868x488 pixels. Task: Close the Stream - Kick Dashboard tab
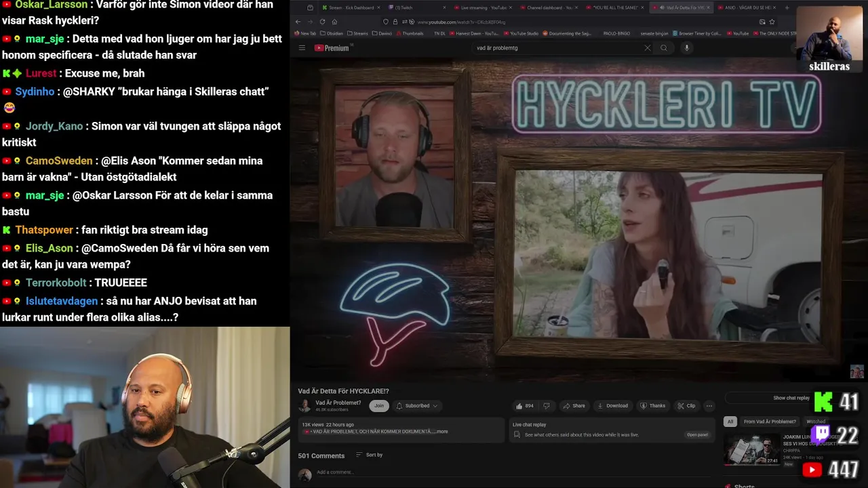378,7
